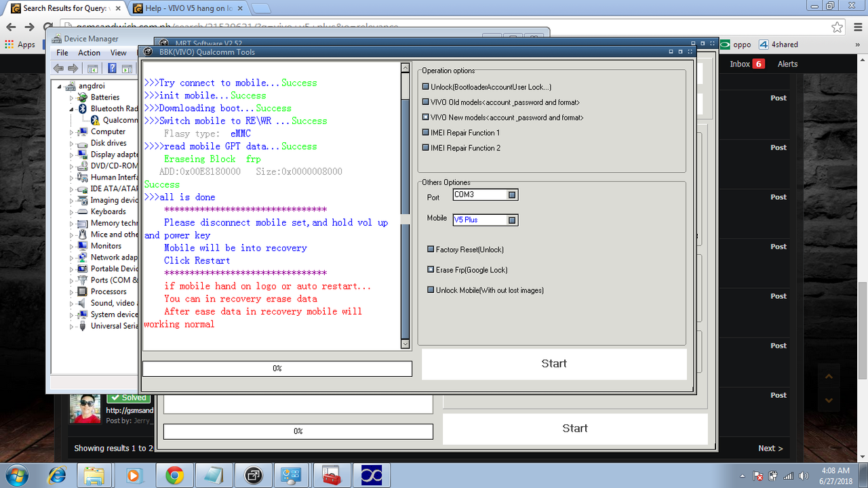
Task: Open Alerts on the website header
Action: [787, 64]
